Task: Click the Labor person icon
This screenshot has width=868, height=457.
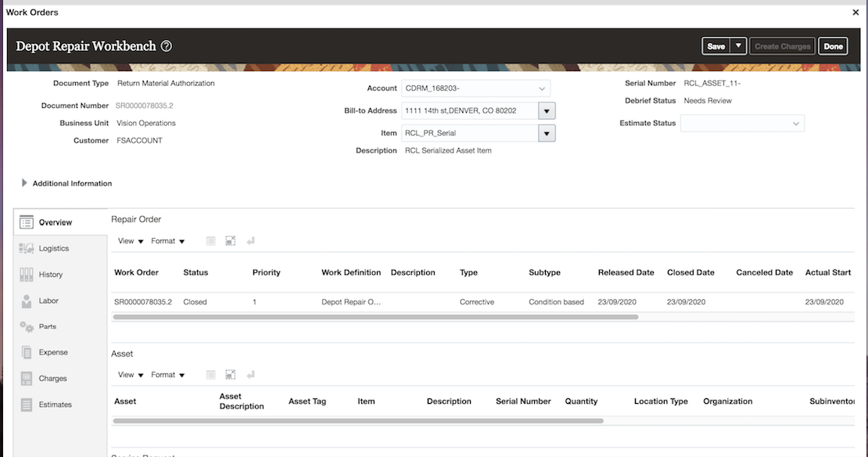Action: pyautogui.click(x=26, y=300)
